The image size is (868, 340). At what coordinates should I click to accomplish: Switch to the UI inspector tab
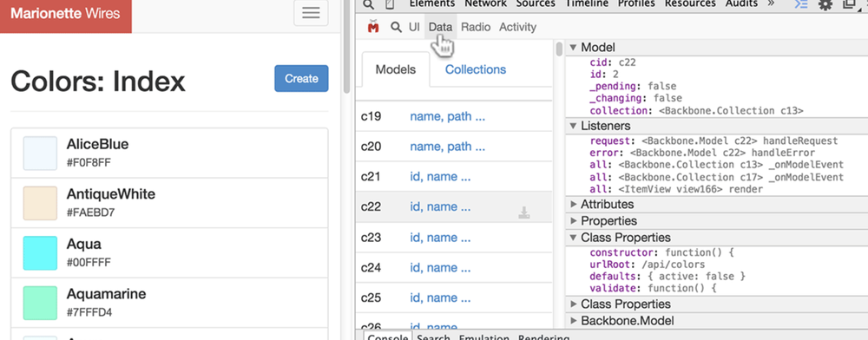pos(414,27)
